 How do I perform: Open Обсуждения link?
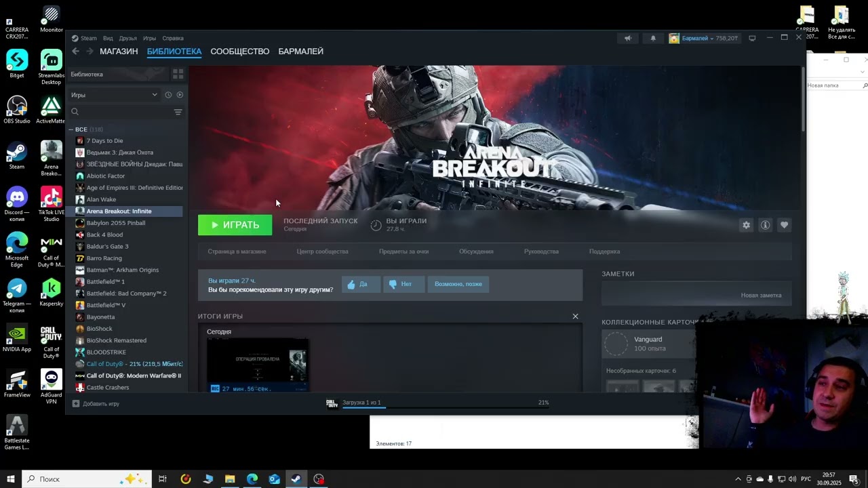coord(476,251)
